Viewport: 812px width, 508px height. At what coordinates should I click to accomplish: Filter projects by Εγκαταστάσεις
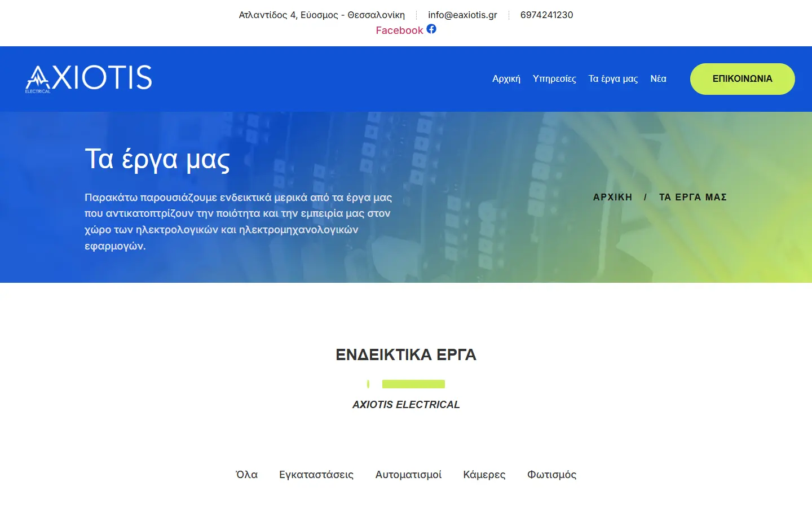click(316, 475)
